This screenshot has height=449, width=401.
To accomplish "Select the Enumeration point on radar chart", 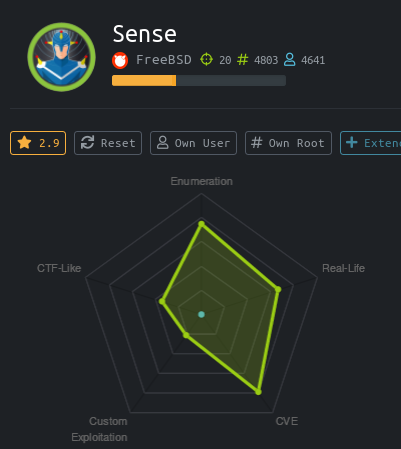I will point(201,224).
